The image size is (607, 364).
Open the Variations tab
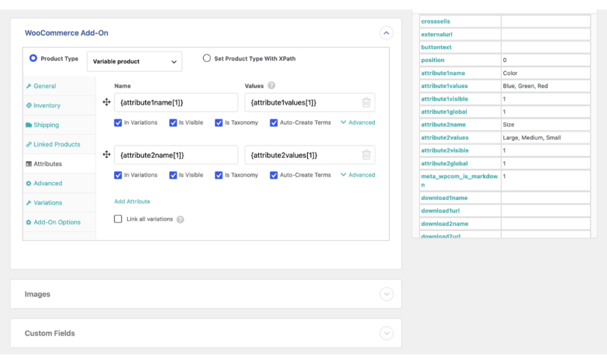click(59, 203)
